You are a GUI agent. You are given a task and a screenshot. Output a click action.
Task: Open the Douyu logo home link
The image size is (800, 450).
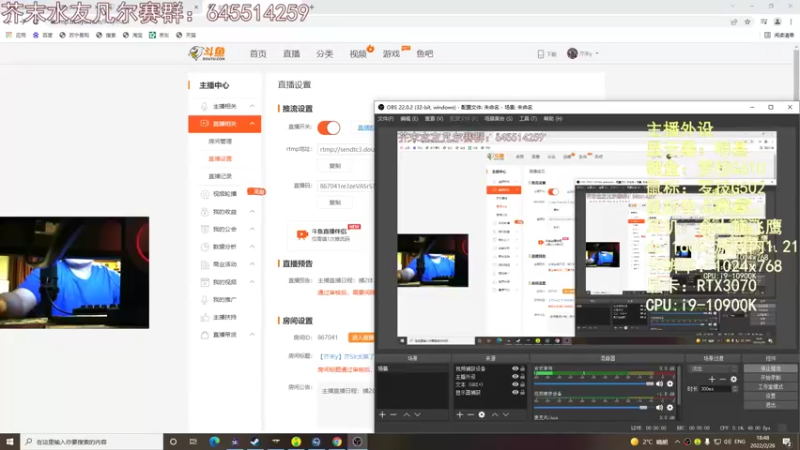pos(207,53)
